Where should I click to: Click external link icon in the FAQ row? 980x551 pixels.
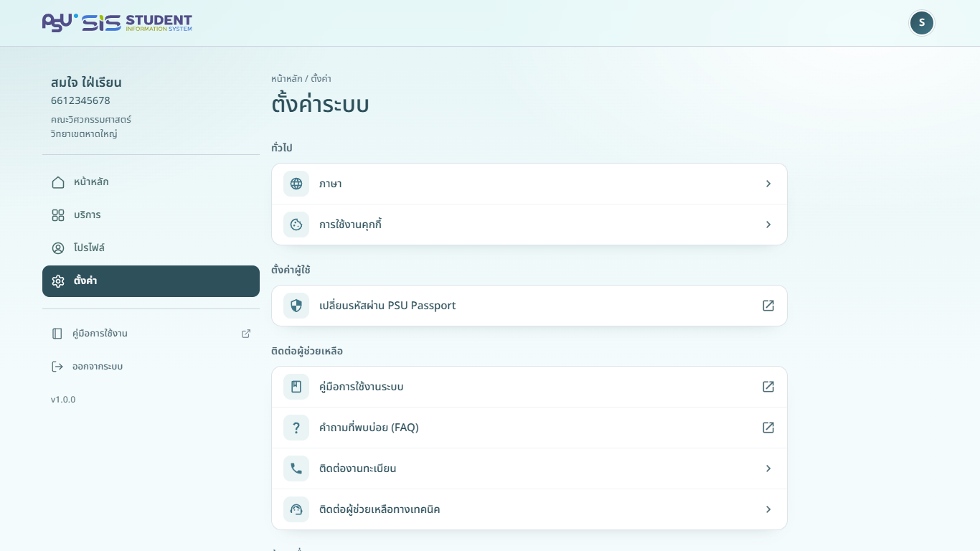[x=768, y=428]
